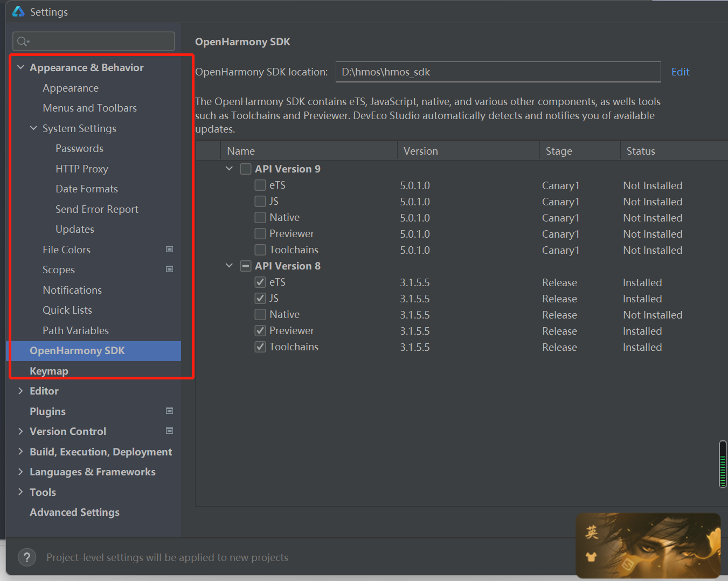728x581 pixels.
Task: Open Advanced Settings page
Action: pyautogui.click(x=74, y=512)
